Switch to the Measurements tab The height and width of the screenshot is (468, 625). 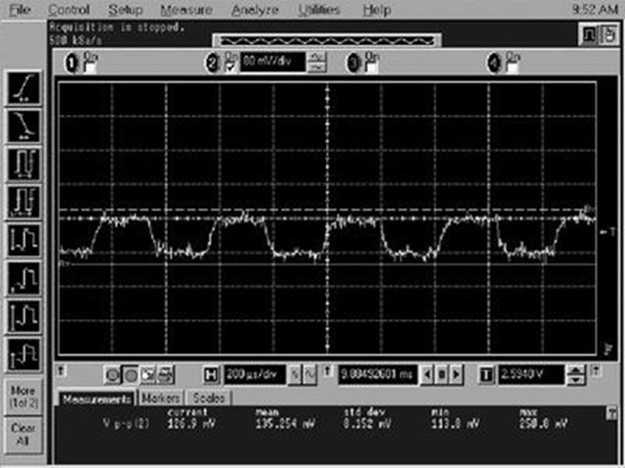click(97, 399)
